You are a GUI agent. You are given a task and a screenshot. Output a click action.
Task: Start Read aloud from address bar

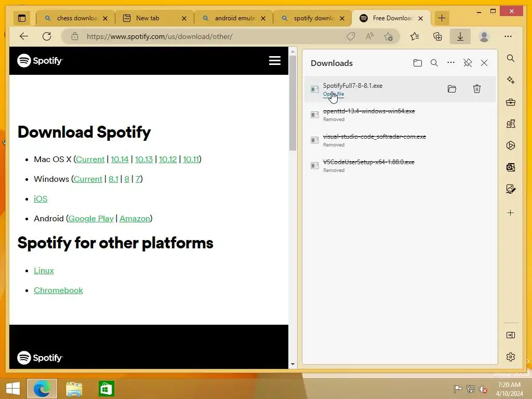tap(369, 36)
